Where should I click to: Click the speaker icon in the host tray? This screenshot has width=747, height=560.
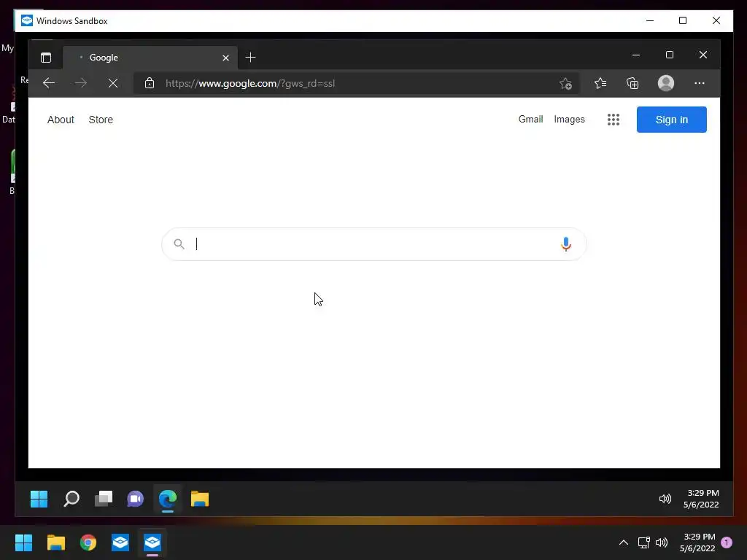662,542
